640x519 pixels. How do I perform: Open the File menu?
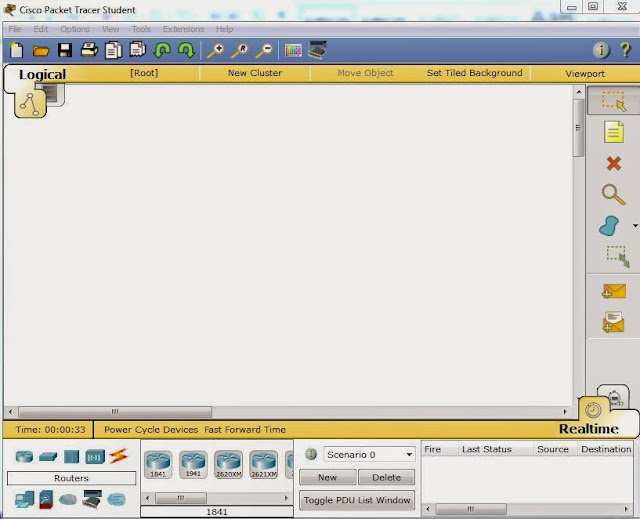tap(15, 29)
